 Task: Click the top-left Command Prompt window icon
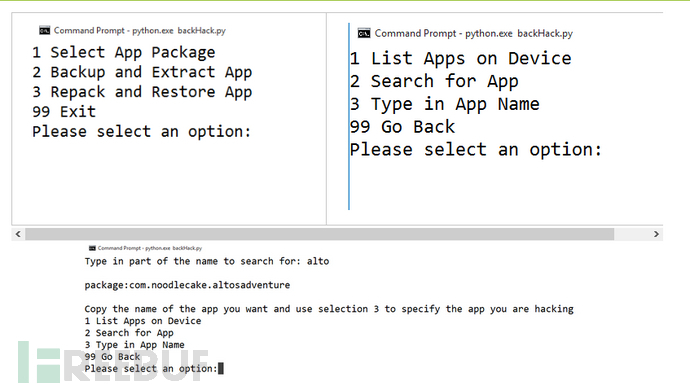(44, 30)
